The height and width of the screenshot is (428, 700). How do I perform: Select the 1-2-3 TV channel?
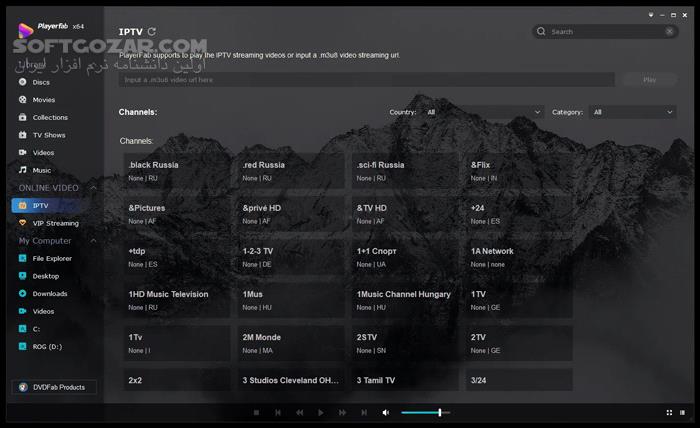291,257
